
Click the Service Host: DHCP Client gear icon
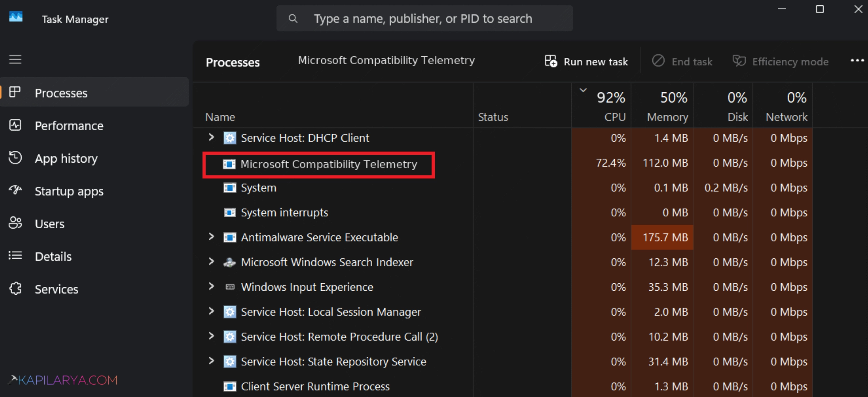[x=230, y=138]
